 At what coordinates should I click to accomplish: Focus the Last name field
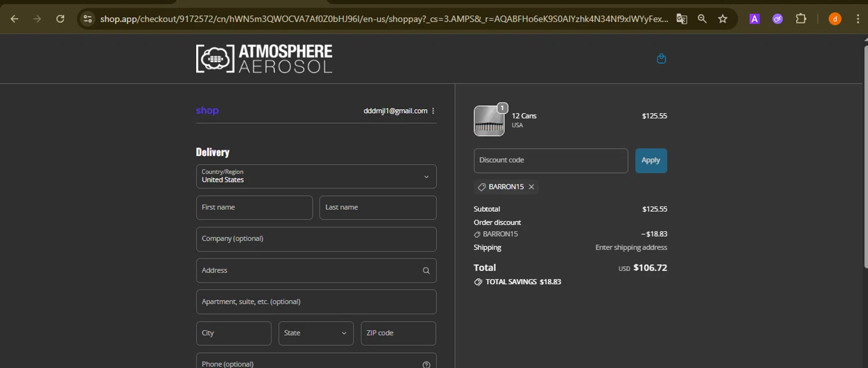pyautogui.click(x=378, y=208)
